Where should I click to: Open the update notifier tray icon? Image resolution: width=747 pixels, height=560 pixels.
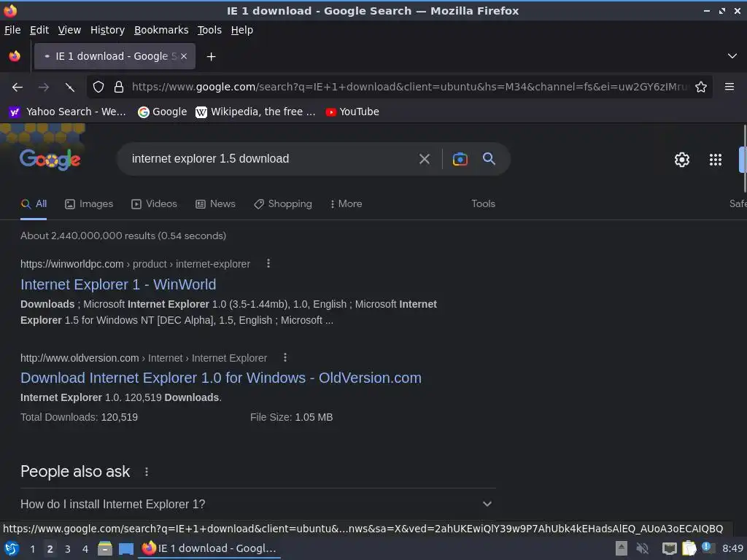[x=708, y=548]
